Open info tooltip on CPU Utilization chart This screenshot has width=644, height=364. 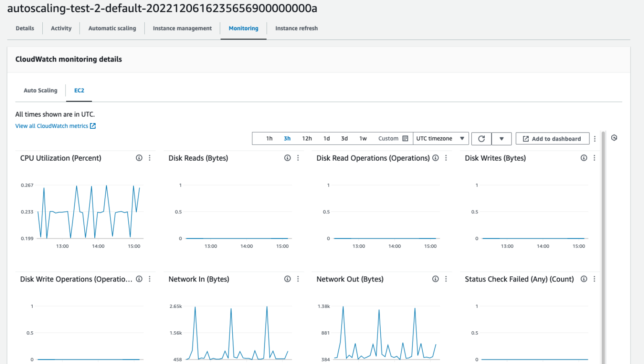(x=139, y=158)
